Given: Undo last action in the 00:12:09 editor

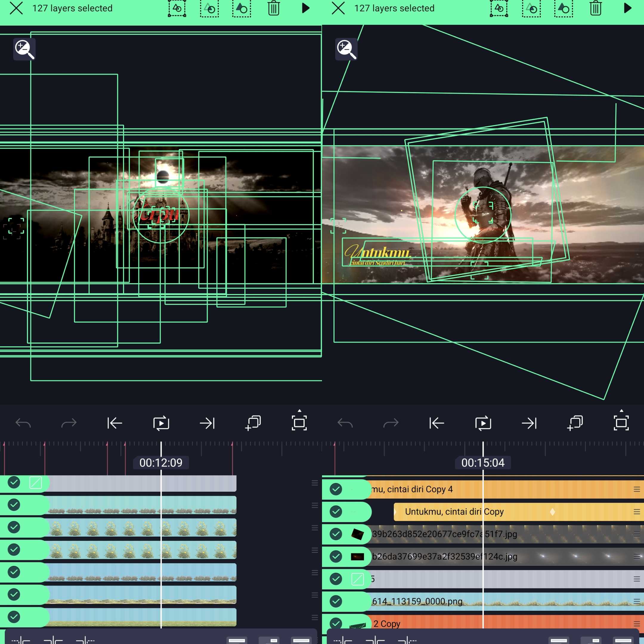Looking at the screenshot, I should pos(23,423).
